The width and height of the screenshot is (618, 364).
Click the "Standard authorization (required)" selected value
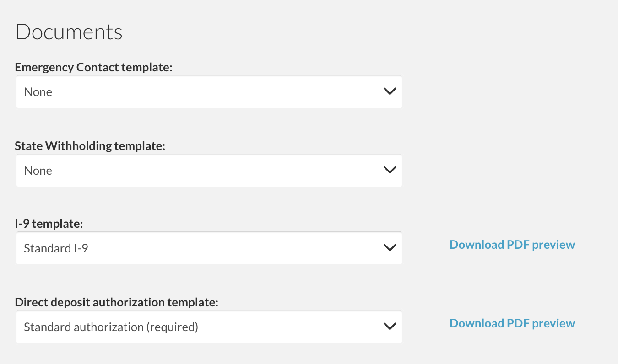(111, 327)
